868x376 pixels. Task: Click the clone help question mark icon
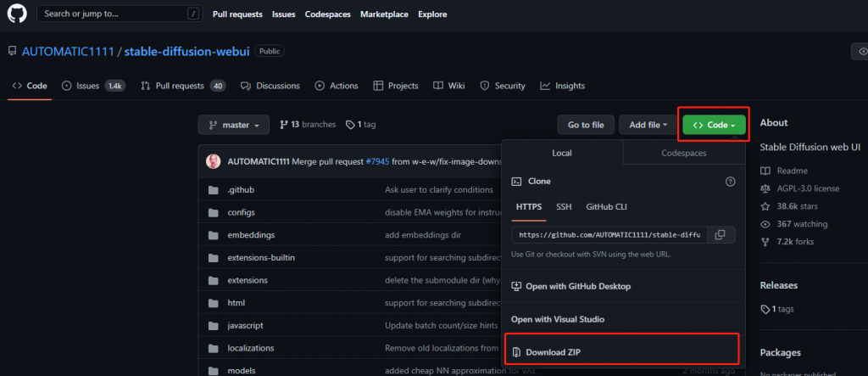point(730,182)
